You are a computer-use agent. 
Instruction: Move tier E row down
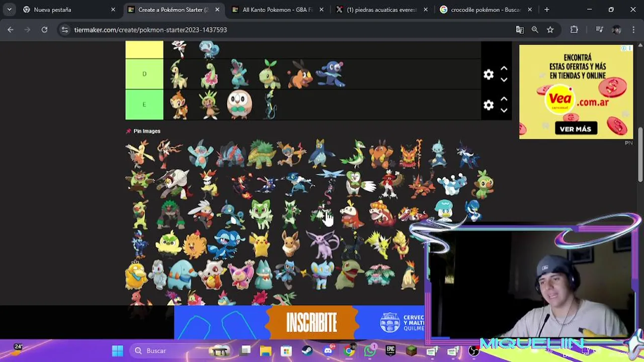[x=504, y=111]
